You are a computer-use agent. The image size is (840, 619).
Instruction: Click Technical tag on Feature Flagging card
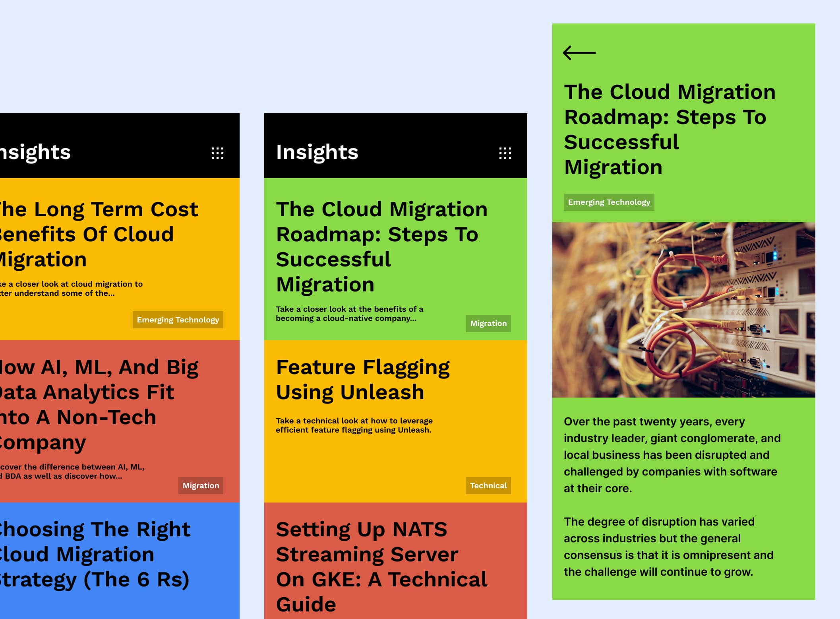[x=488, y=485]
